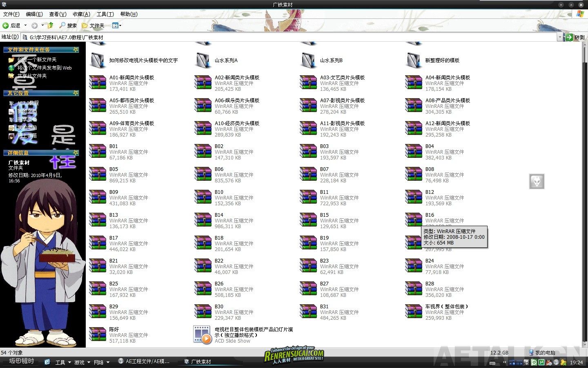Click the Internet Explorer quick launch icon
Screen dimensions: 588x368
[47, 362]
